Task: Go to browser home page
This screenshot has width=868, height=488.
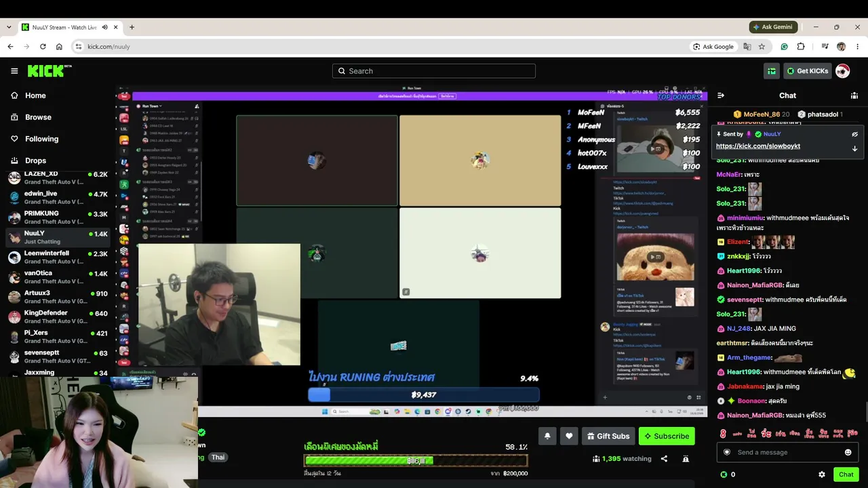Action: [x=59, y=47]
